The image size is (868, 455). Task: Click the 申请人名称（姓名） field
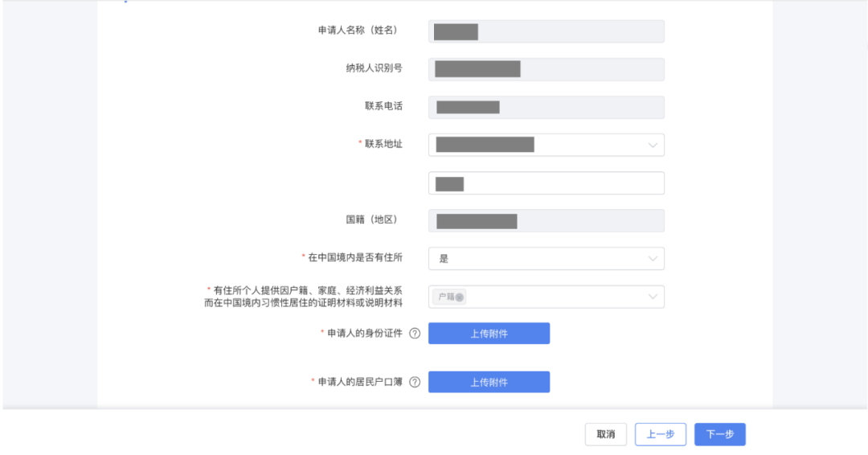(x=547, y=31)
